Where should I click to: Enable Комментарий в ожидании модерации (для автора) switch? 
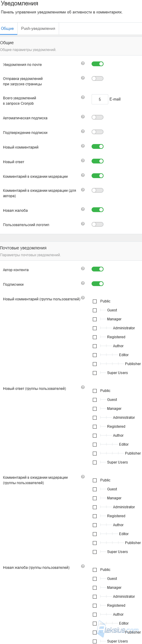(98, 190)
